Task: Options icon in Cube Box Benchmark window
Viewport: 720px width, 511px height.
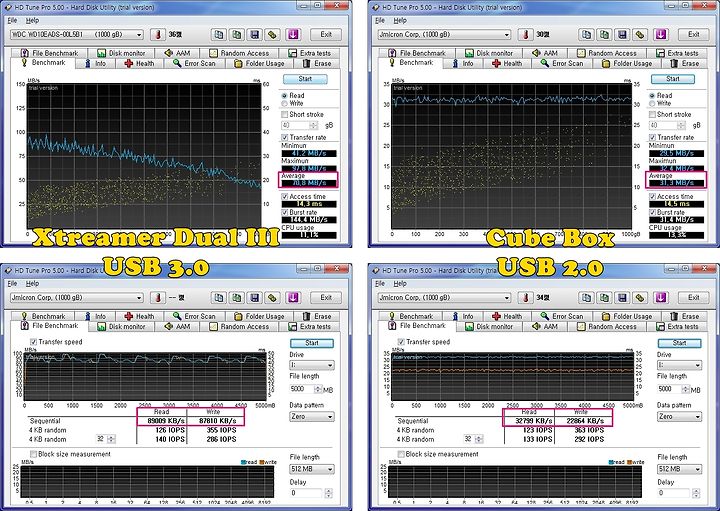Action: click(x=640, y=35)
